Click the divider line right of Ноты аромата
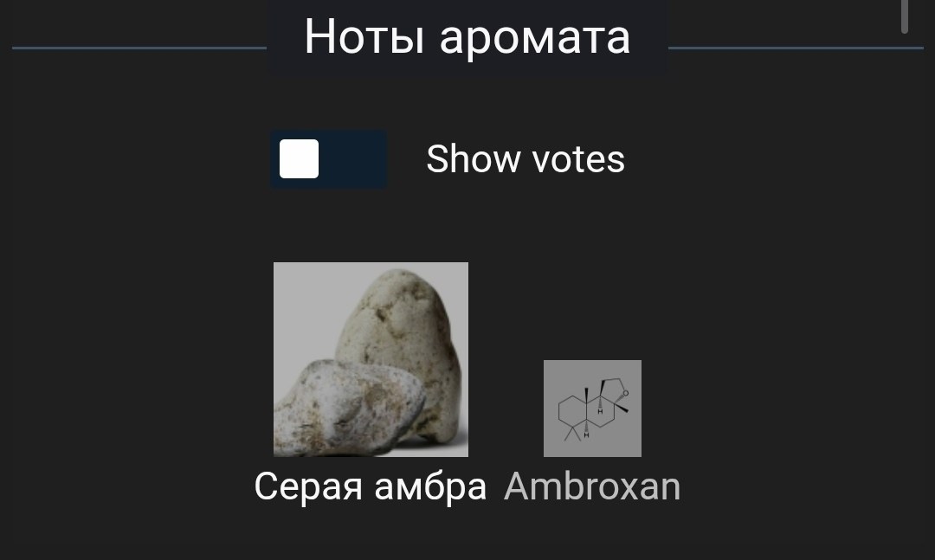 pyautogui.click(x=796, y=48)
